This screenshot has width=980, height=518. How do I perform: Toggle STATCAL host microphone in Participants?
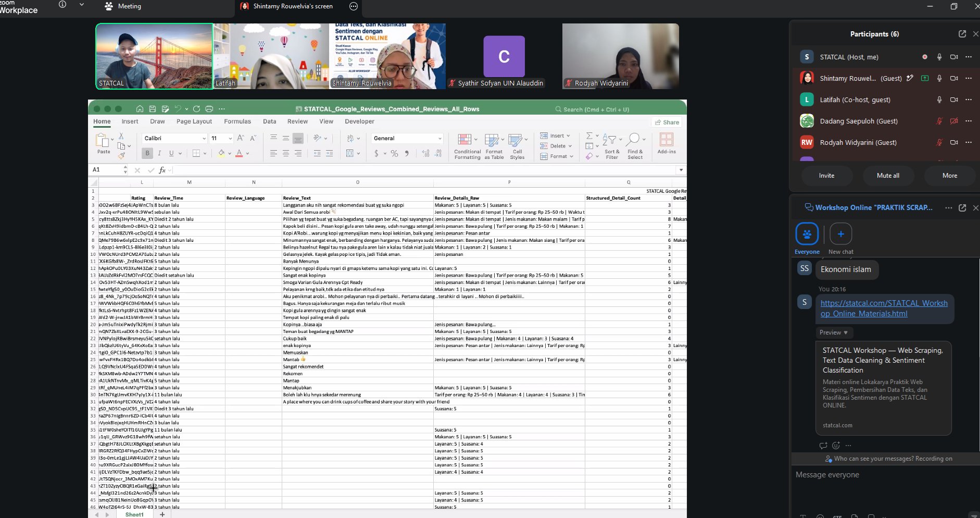pyautogui.click(x=939, y=57)
